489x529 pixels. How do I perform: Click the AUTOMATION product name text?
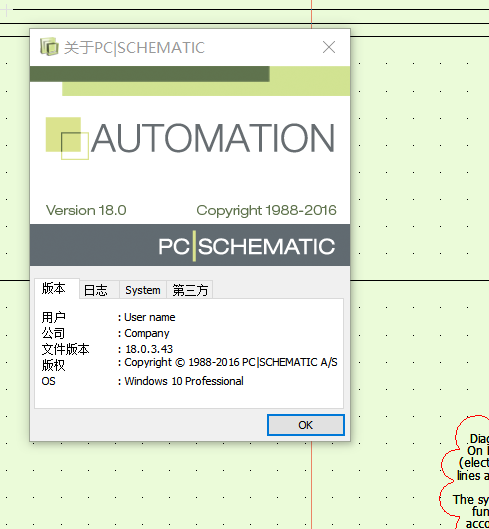[213, 138]
